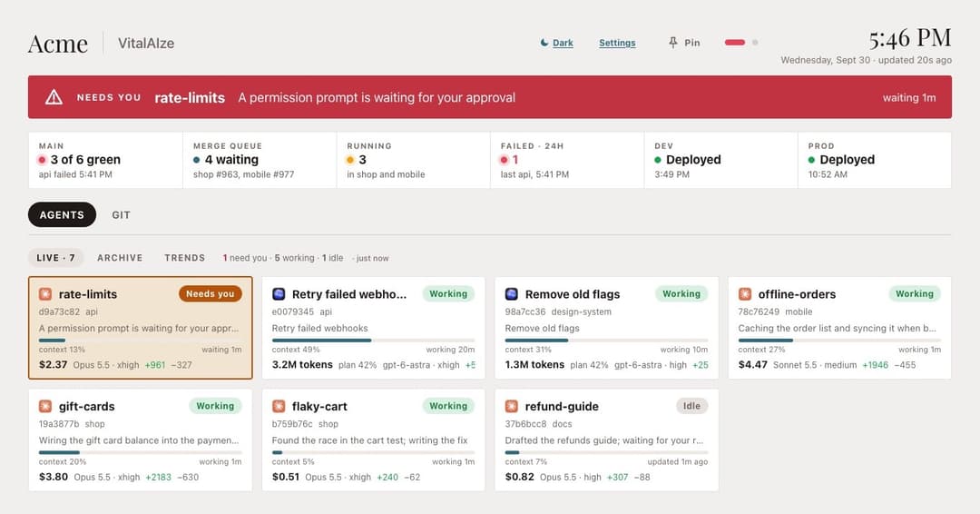
Task: Click Working badge on flaky-cart card
Action: click(448, 406)
